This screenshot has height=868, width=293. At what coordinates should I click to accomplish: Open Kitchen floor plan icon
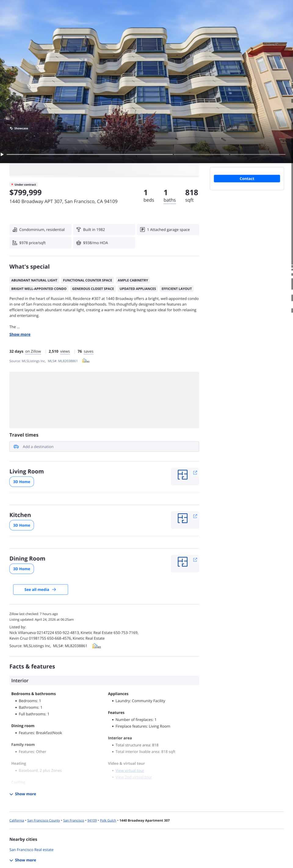click(x=183, y=518)
